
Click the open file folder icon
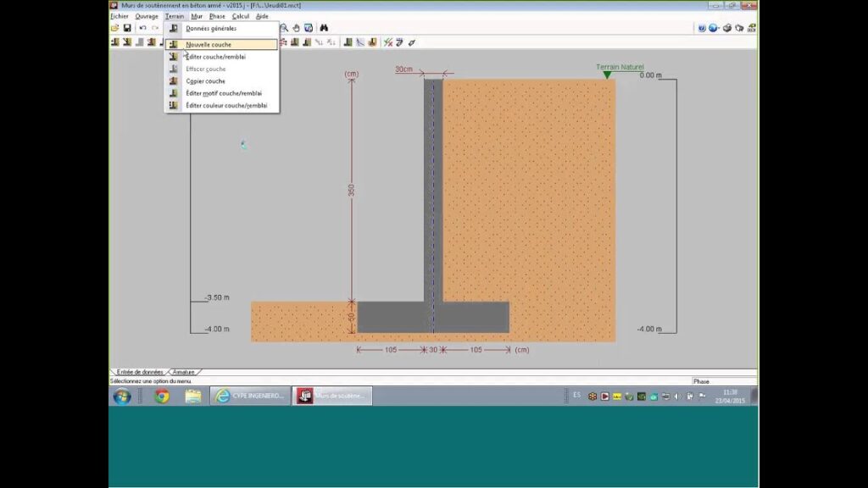(114, 28)
